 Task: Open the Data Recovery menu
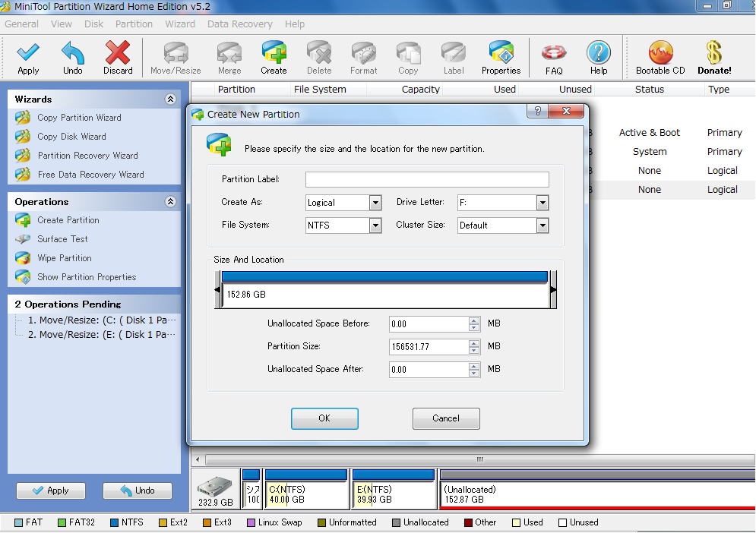pyautogui.click(x=239, y=24)
